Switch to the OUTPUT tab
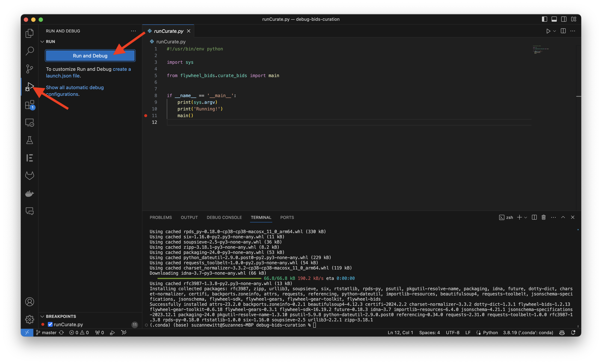The width and height of the screenshot is (602, 364). click(189, 217)
